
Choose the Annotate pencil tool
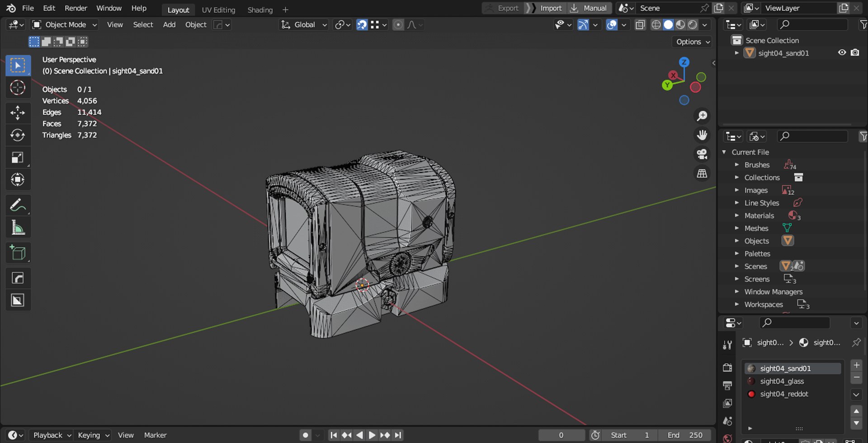tap(18, 205)
